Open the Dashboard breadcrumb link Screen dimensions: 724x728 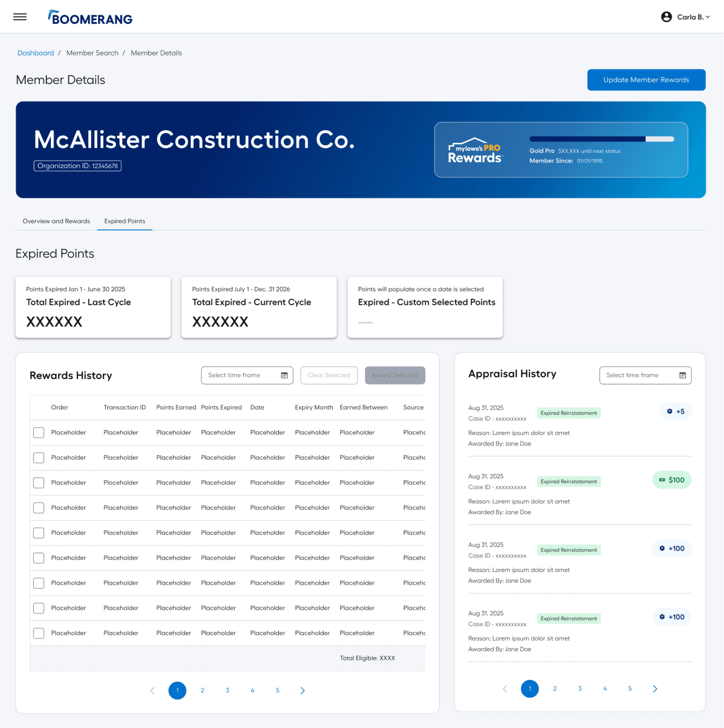[x=35, y=53]
